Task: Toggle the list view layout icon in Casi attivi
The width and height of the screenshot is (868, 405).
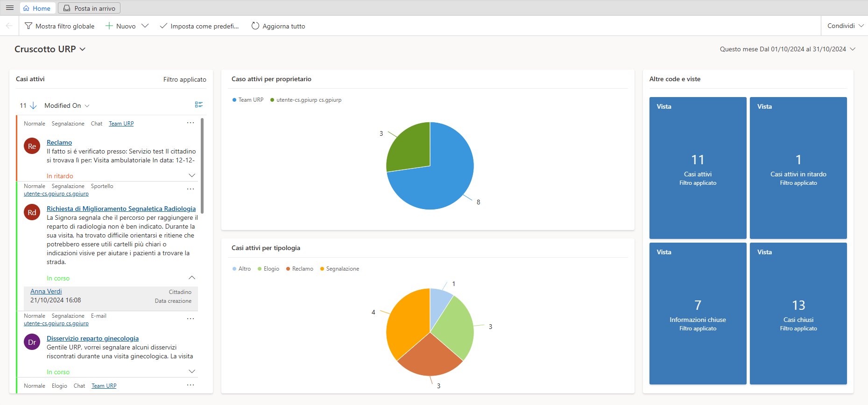Action: coord(199,105)
